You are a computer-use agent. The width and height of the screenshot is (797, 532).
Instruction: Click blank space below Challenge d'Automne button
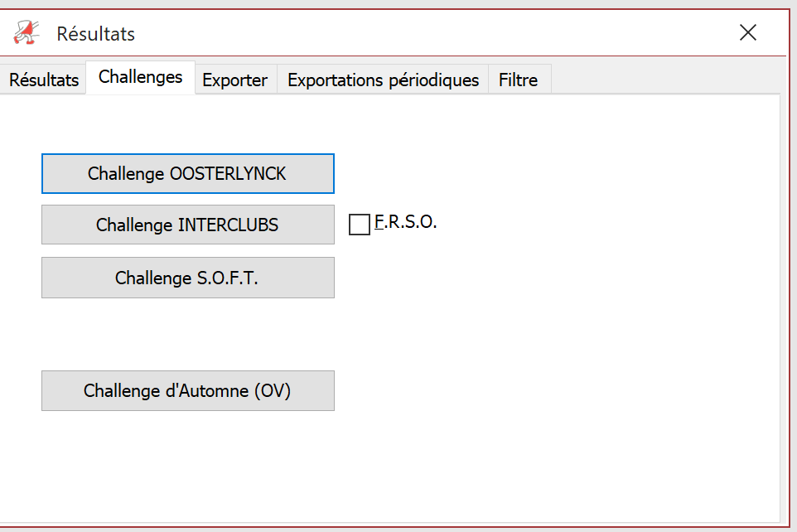[187, 466]
